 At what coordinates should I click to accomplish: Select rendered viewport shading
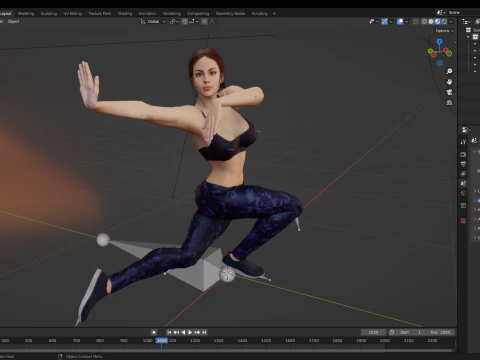444,22
